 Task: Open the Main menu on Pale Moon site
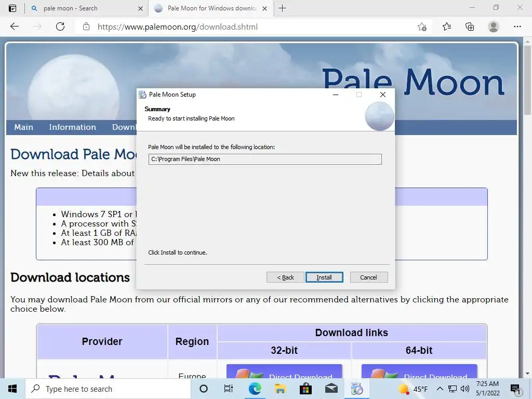click(23, 127)
